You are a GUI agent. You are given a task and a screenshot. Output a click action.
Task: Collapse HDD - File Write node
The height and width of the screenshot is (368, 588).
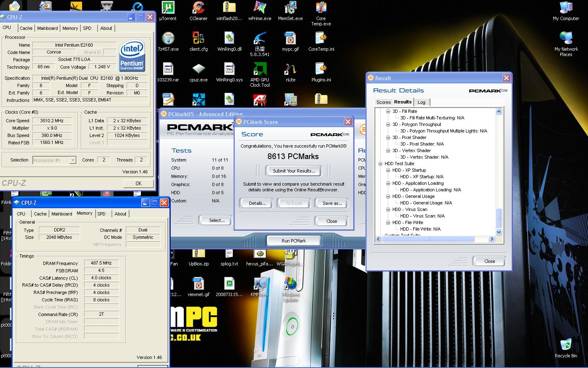click(388, 222)
